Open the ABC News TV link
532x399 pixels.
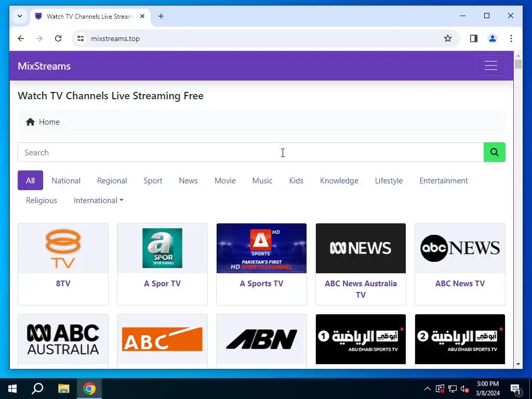tap(460, 283)
